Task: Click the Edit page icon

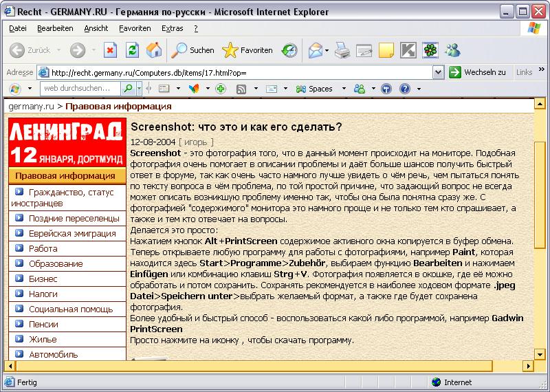Action: pyautogui.click(x=364, y=50)
